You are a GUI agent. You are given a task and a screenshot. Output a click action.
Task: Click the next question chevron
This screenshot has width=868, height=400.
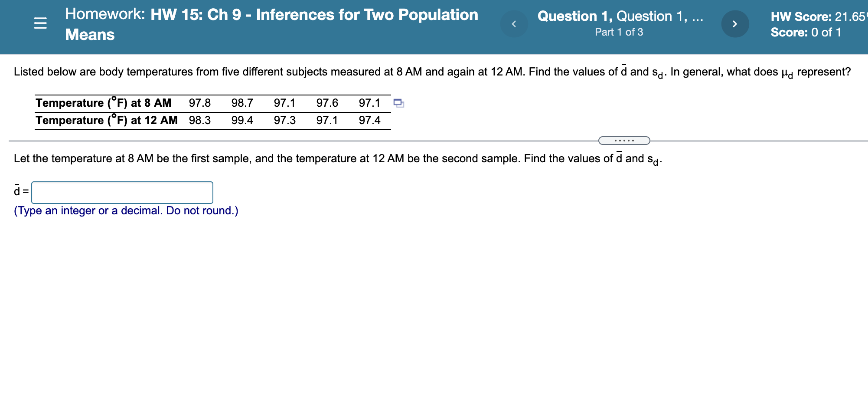735,24
